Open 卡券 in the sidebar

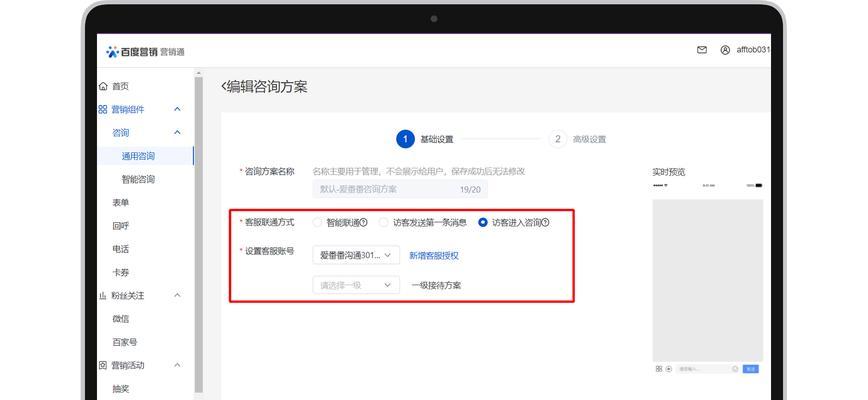coord(121,272)
